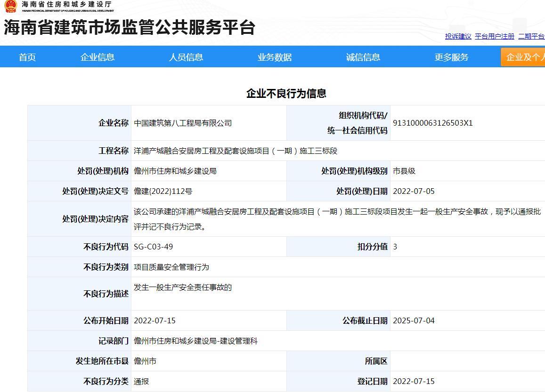
Task: Open the 二期平台 link
Action: 531,36
